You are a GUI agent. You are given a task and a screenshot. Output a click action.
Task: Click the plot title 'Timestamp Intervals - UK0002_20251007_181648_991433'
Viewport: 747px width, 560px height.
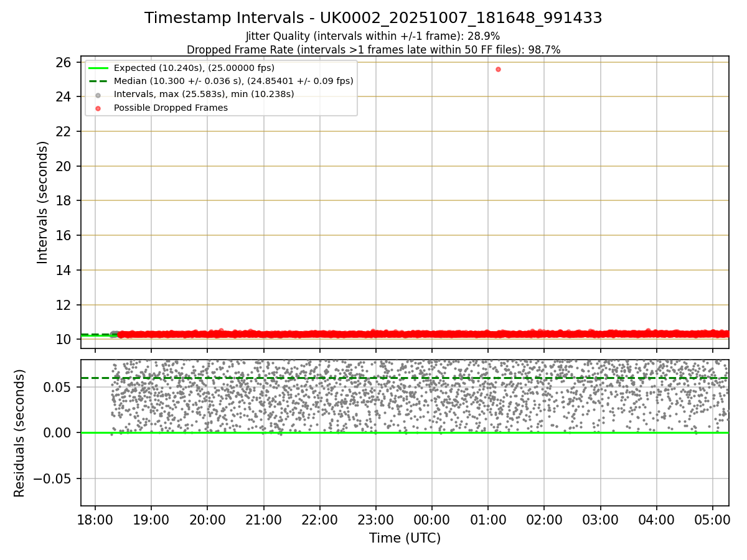click(374, 18)
